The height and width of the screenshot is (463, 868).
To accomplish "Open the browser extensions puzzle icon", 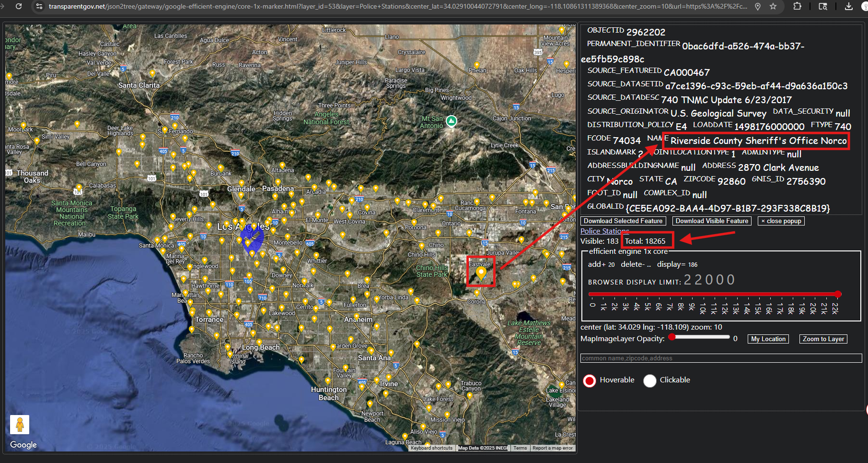I will click(x=798, y=6).
